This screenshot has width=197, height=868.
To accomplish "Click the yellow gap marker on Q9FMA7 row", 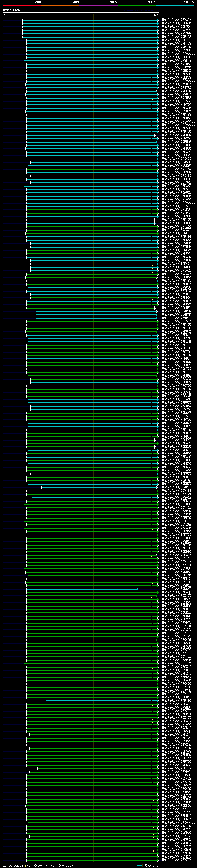I will pos(119,377).
